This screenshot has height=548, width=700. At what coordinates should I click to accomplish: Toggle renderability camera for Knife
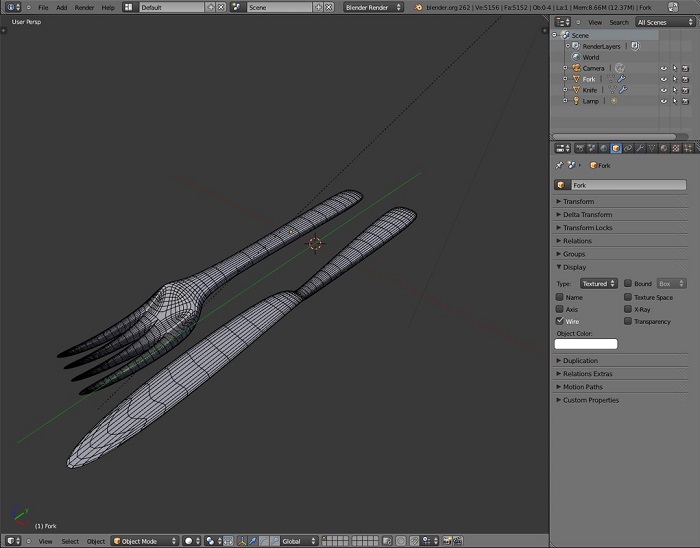click(686, 90)
